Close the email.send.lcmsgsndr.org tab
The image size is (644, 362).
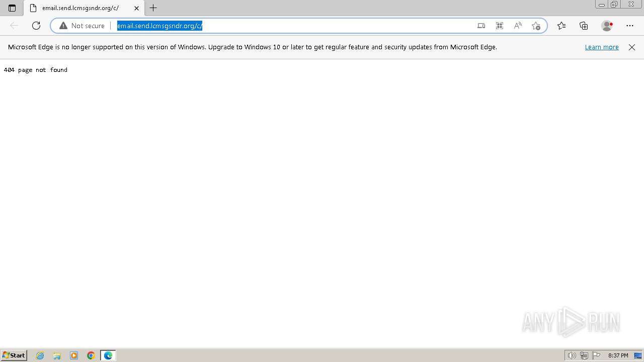coord(136,8)
